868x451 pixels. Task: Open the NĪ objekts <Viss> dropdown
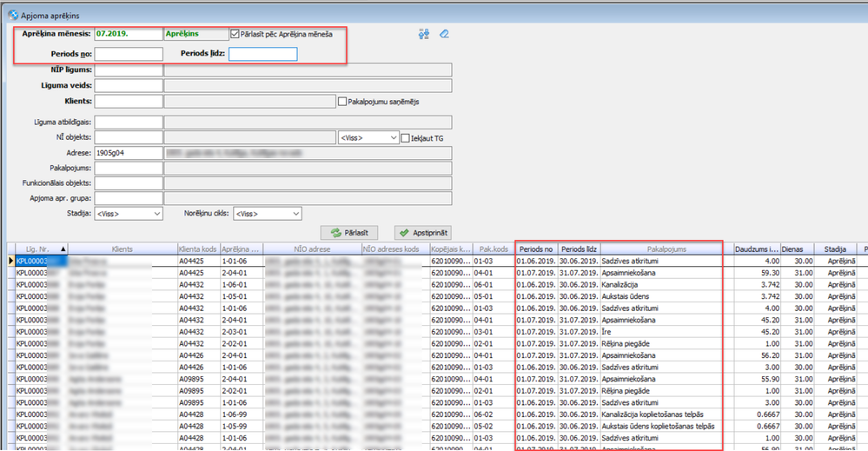tap(368, 138)
